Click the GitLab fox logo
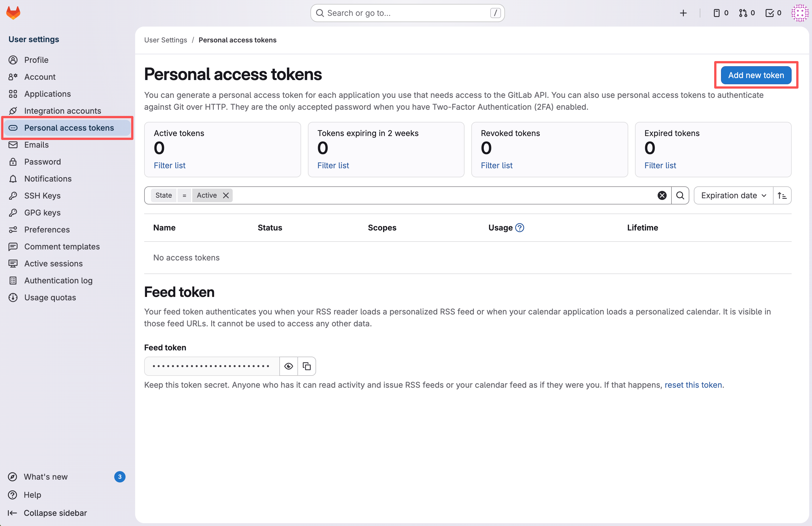Image resolution: width=812 pixels, height=526 pixels. pos(13,13)
